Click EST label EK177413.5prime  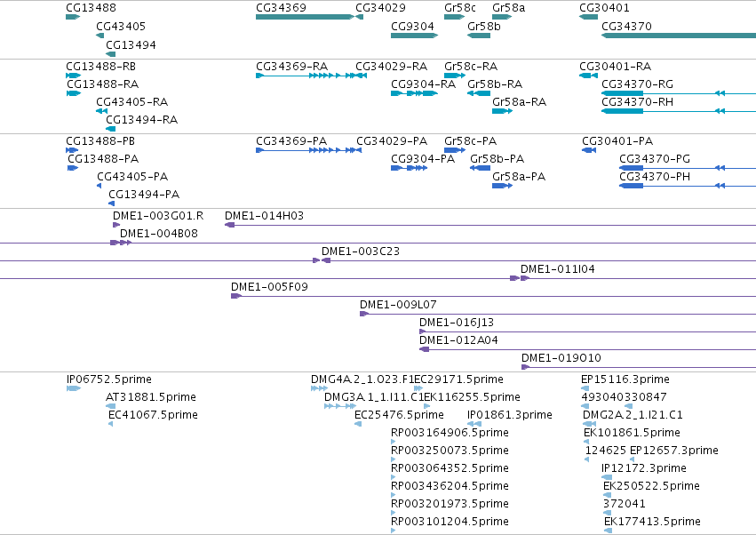coord(652,523)
